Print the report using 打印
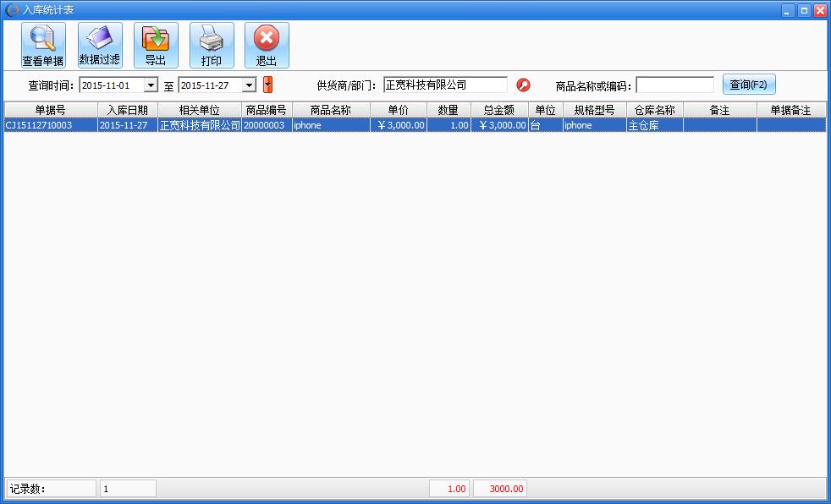 tap(212, 45)
